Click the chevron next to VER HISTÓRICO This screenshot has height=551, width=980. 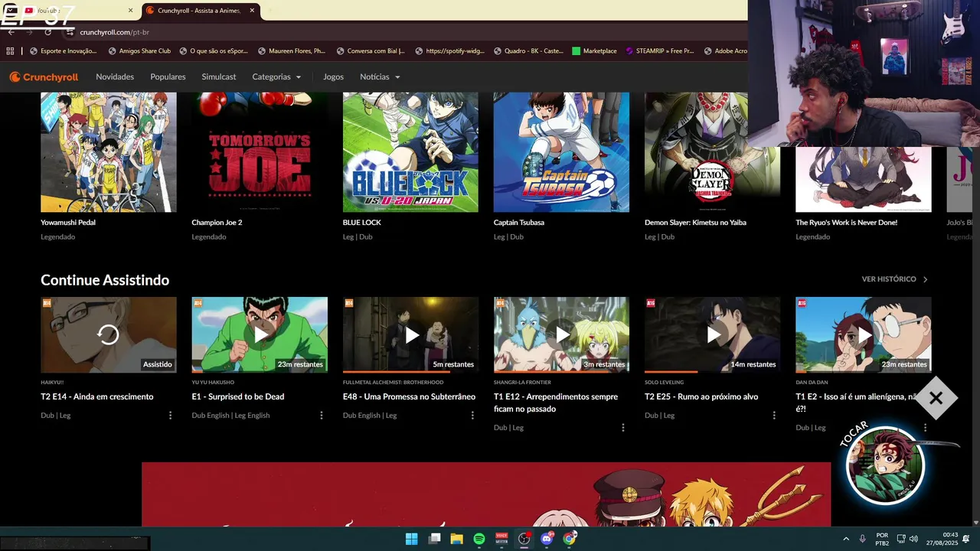tap(925, 279)
